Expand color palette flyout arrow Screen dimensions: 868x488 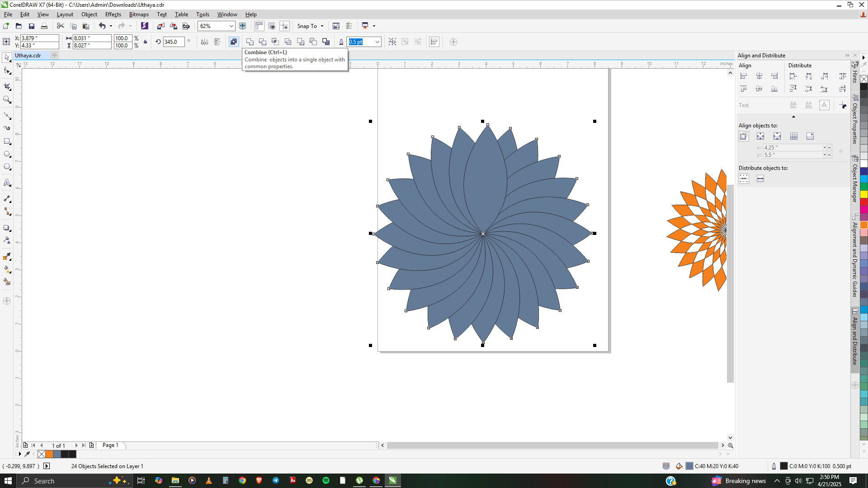pyautogui.click(x=863, y=452)
